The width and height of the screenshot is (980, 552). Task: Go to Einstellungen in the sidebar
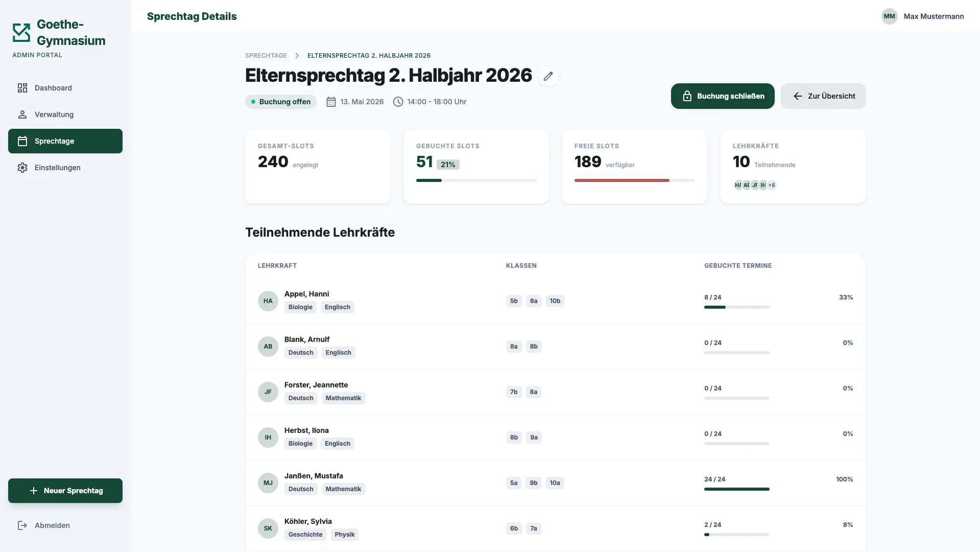tap(65, 168)
